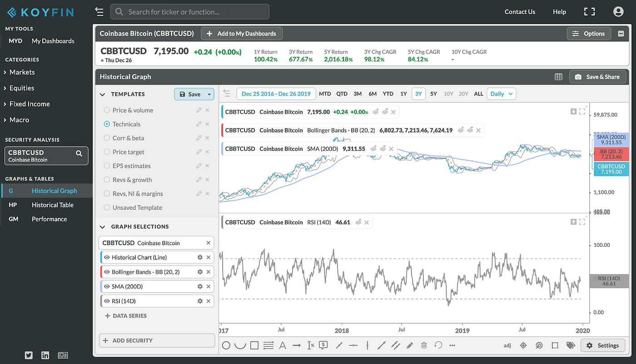The width and height of the screenshot is (636, 364).
Task: Click Add to My Dashboards
Action: [x=241, y=33]
